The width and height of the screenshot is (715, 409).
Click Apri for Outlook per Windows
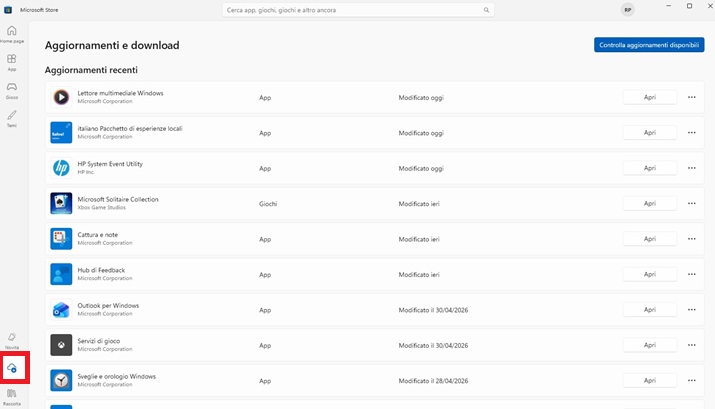[650, 310]
